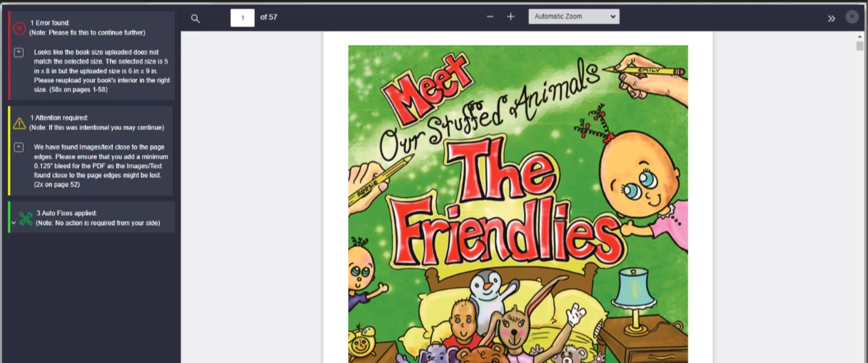Open the Automatic Zoom dropdown
This screenshot has width=868, height=363.
(574, 16)
